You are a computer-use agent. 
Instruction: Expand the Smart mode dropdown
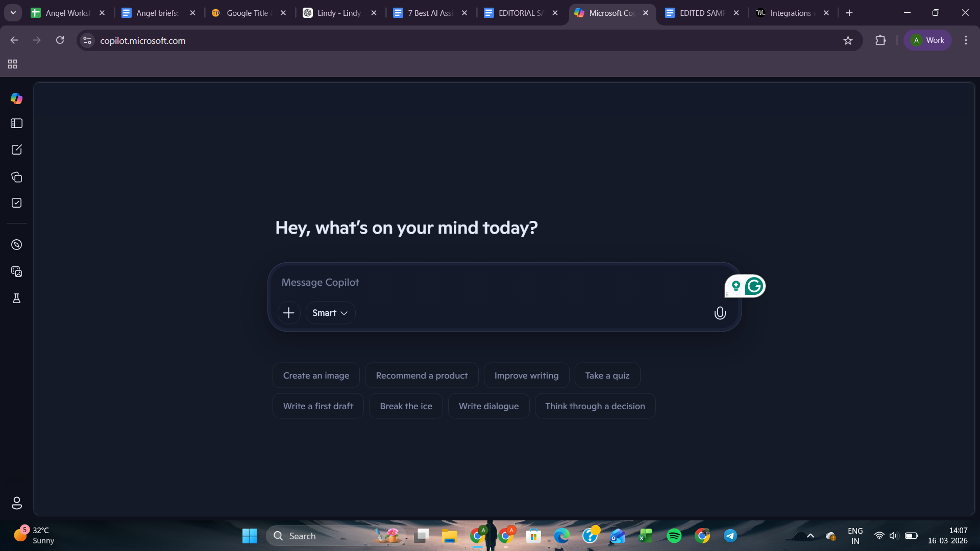pos(330,313)
